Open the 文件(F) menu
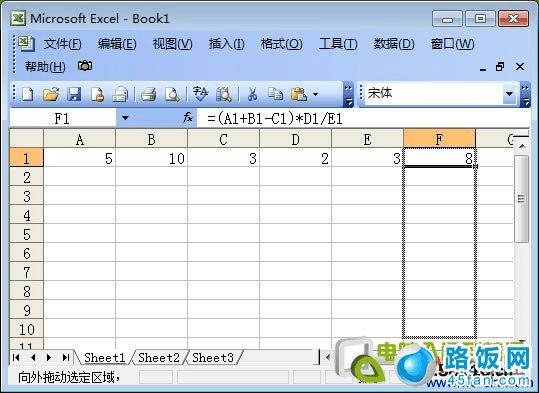The image size is (539, 393). point(63,44)
